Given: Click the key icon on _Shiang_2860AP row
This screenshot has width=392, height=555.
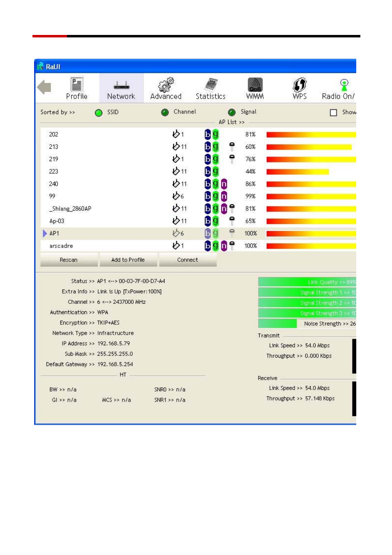Looking at the screenshot, I should [232, 208].
